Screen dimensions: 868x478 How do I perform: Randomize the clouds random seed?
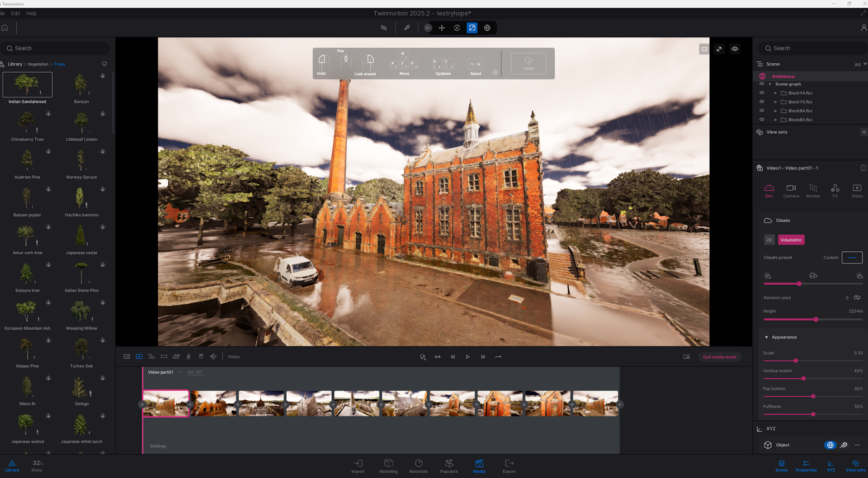[x=857, y=298]
